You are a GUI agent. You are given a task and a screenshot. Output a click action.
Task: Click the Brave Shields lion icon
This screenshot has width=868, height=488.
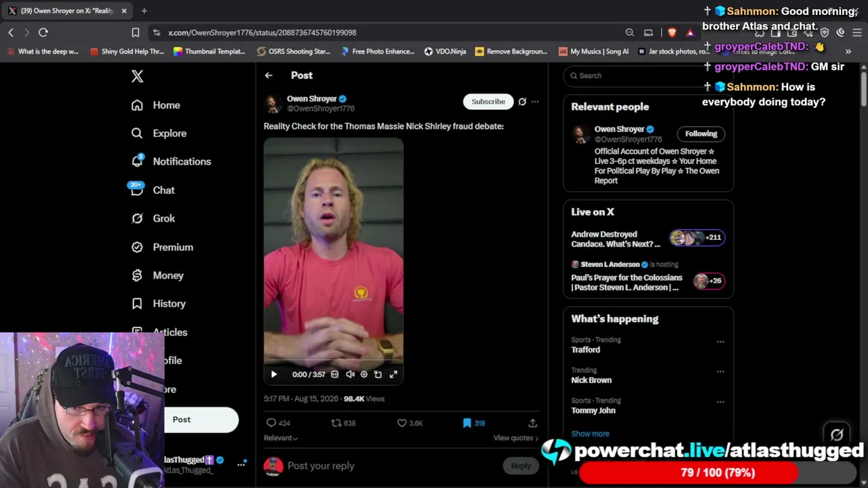click(x=672, y=33)
